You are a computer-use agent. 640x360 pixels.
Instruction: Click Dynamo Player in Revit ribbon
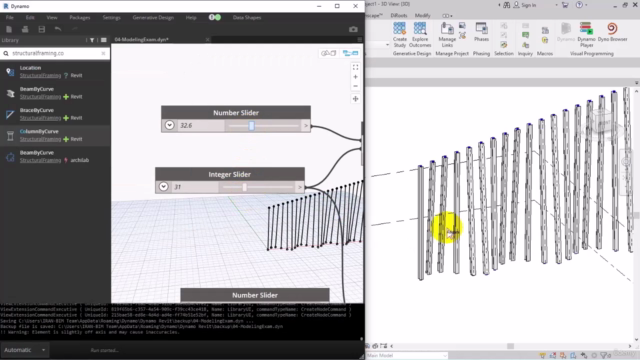[x=586, y=35]
